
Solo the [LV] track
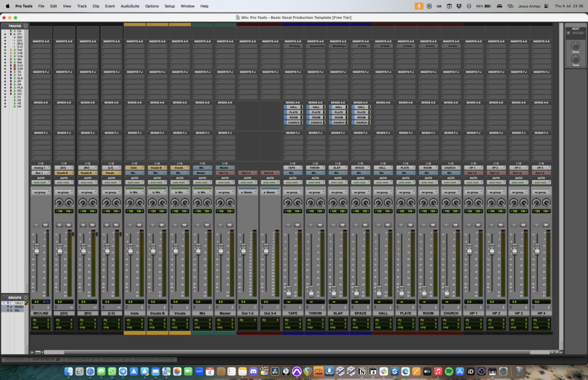(x=107, y=225)
